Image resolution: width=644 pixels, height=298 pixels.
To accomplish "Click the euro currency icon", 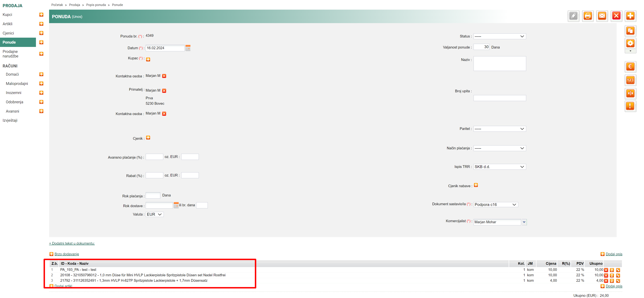I will point(630,67).
